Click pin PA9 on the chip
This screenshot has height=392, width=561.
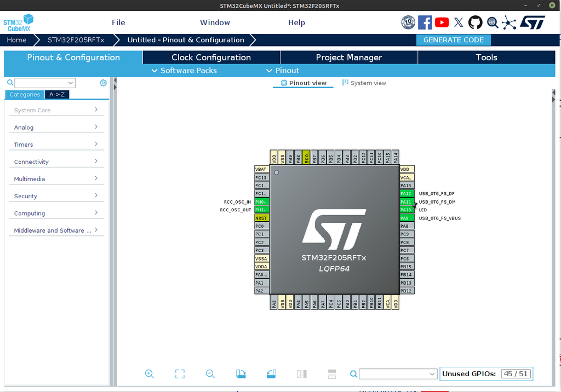click(x=407, y=218)
